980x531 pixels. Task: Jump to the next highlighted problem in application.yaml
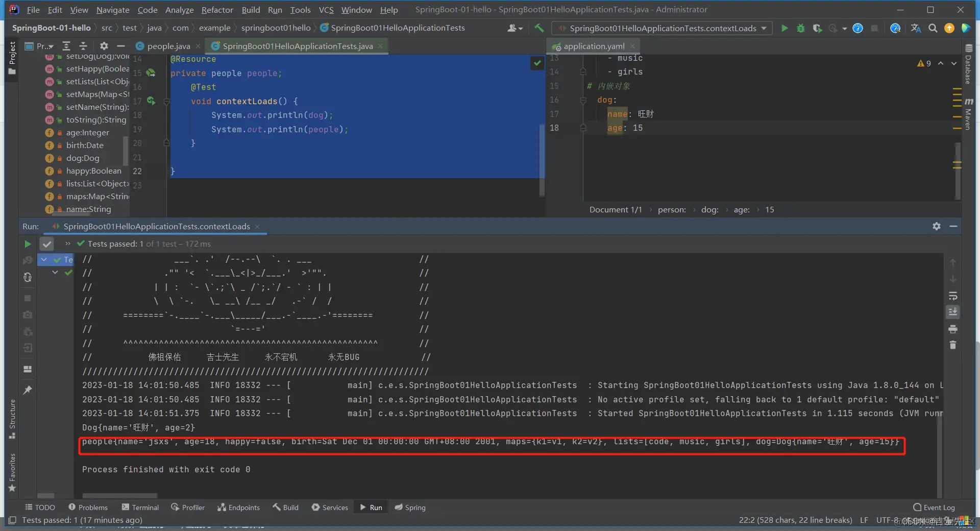click(x=954, y=63)
